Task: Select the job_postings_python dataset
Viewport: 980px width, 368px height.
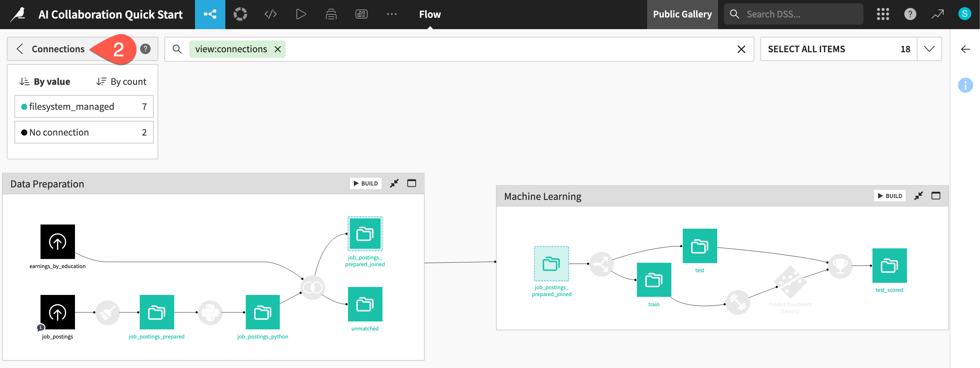Action: pos(262,312)
